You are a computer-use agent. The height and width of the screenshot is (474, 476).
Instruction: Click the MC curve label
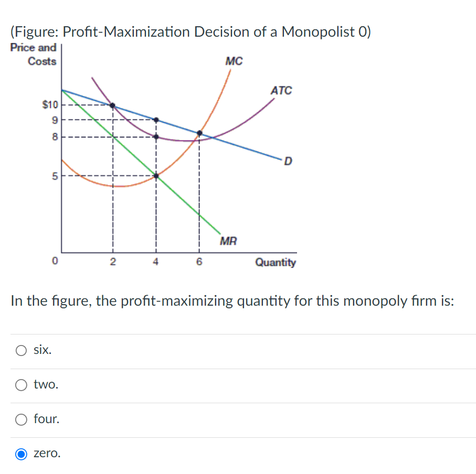click(x=234, y=61)
